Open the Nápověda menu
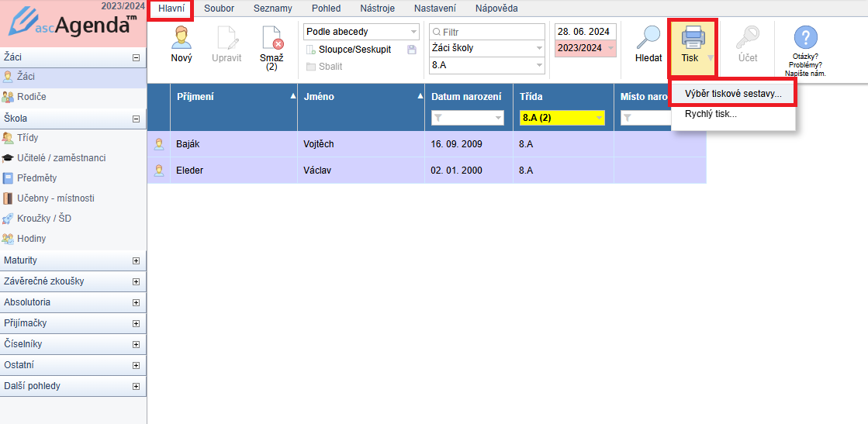Screen dimensions: 868x424 click(x=496, y=9)
